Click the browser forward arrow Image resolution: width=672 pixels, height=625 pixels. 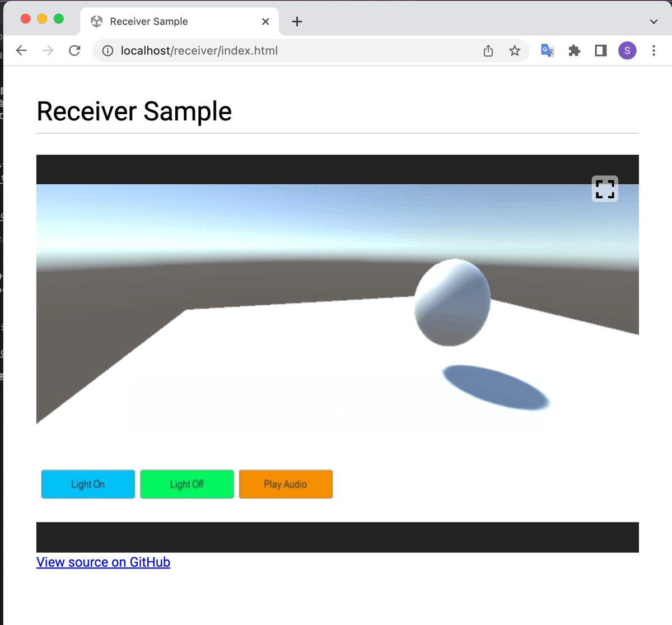tap(48, 50)
